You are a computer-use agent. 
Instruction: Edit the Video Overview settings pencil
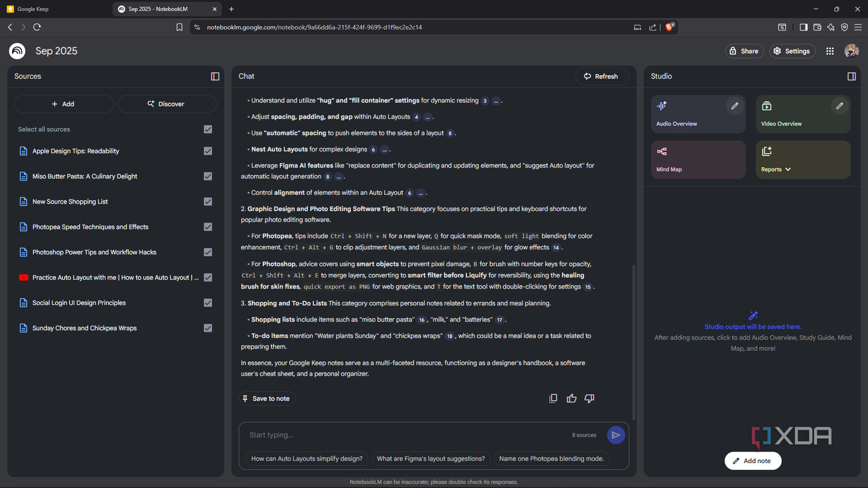[x=840, y=106]
